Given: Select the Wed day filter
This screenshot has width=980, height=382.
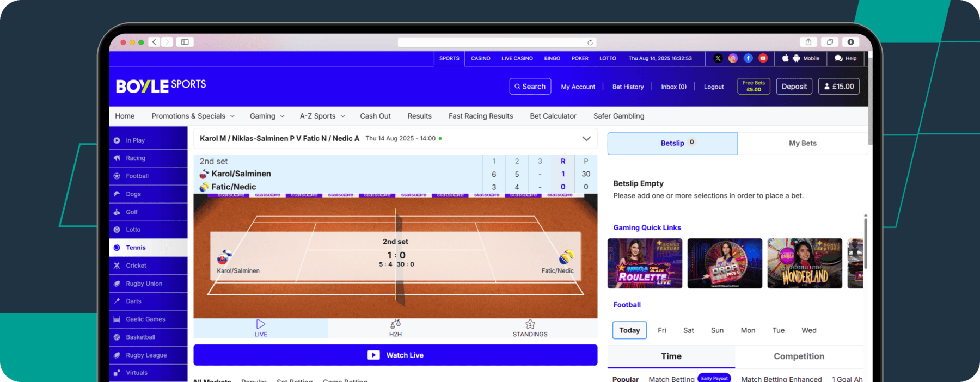Looking at the screenshot, I should coord(809,330).
